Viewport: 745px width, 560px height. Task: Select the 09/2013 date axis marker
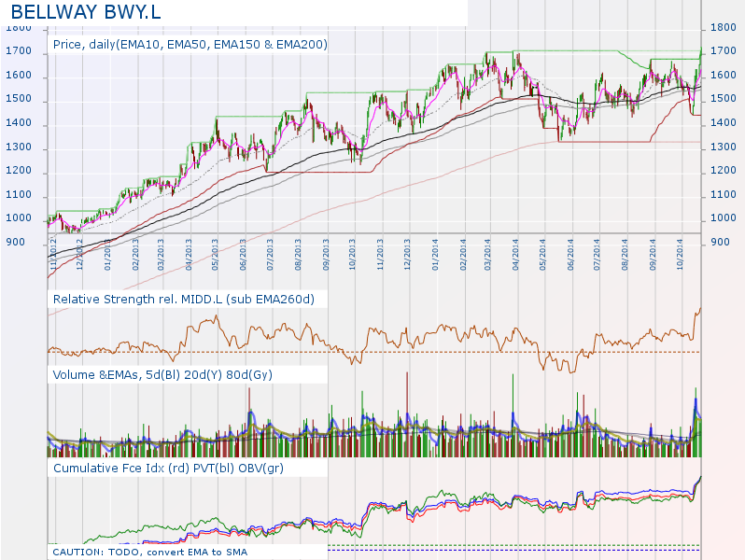(326, 255)
